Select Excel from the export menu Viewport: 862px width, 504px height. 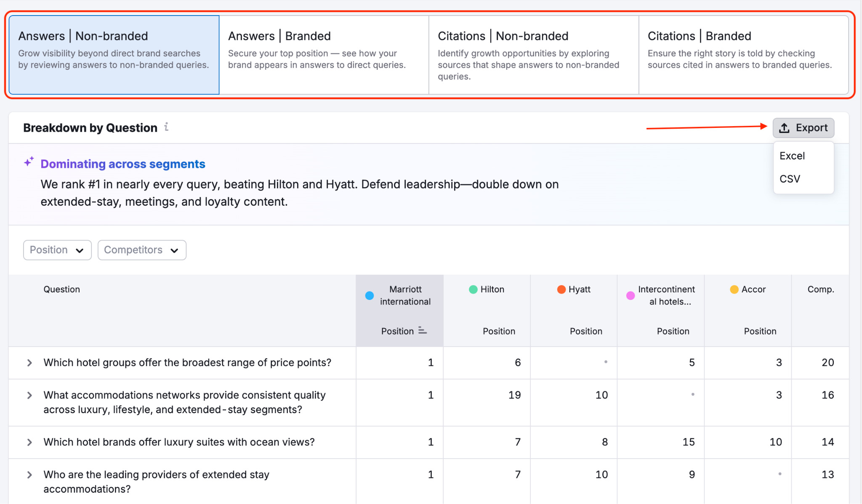coord(792,156)
